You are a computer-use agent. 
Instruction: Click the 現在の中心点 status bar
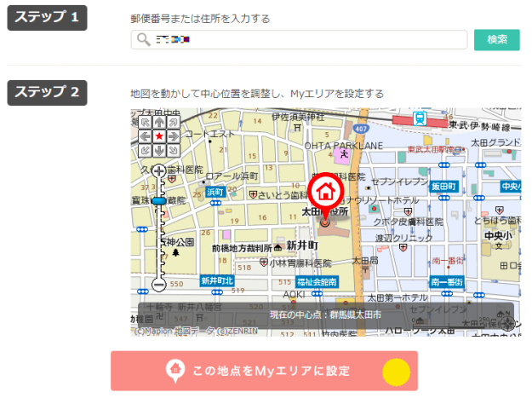click(326, 315)
